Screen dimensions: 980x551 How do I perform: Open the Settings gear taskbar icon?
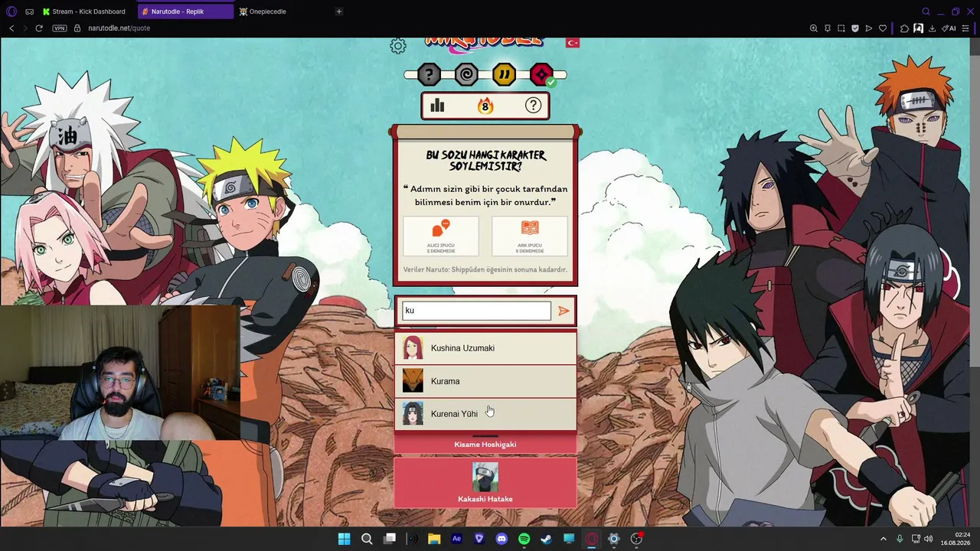(613, 539)
